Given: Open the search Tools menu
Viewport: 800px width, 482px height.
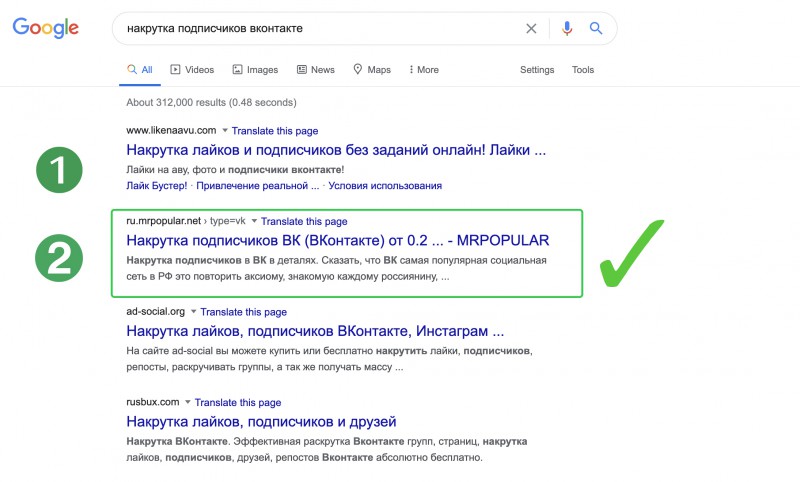Looking at the screenshot, I should pos(583,70).
